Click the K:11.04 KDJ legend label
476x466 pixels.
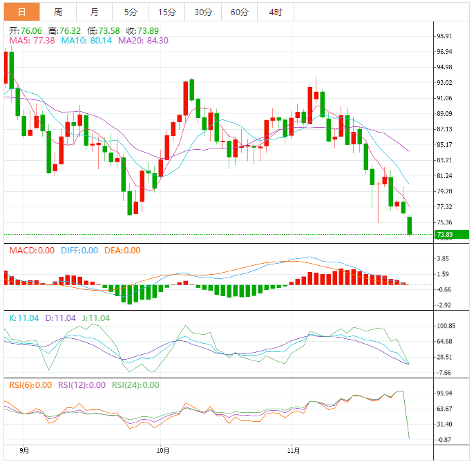coord(24,318)
